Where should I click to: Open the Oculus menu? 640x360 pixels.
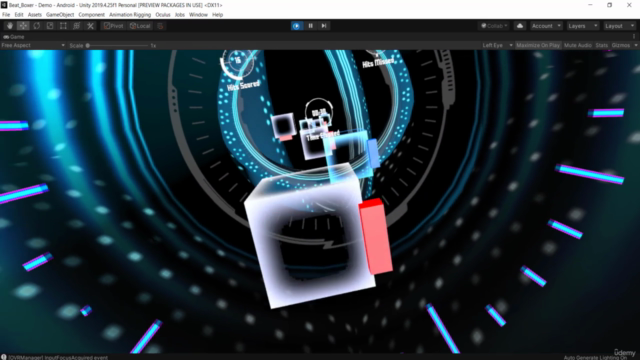tap(162, 15)
